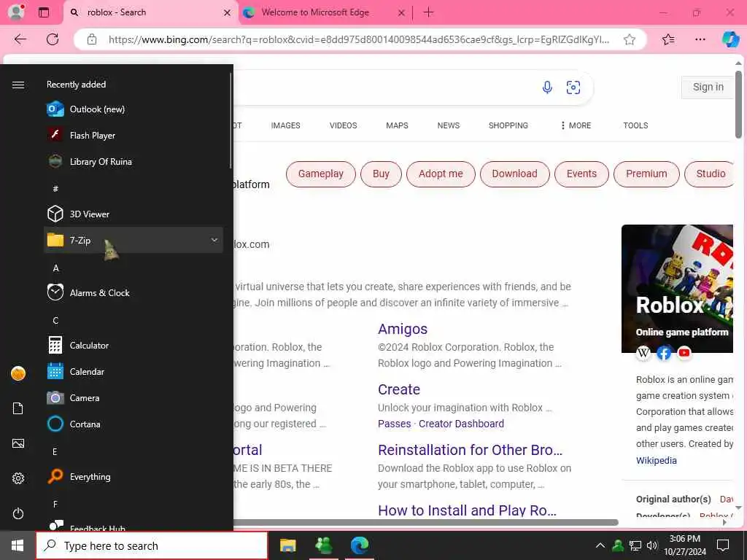The height and width of the screenshot is (560, 747).
Task: Launch Cortana from Start menu
Action: [133, 424]
